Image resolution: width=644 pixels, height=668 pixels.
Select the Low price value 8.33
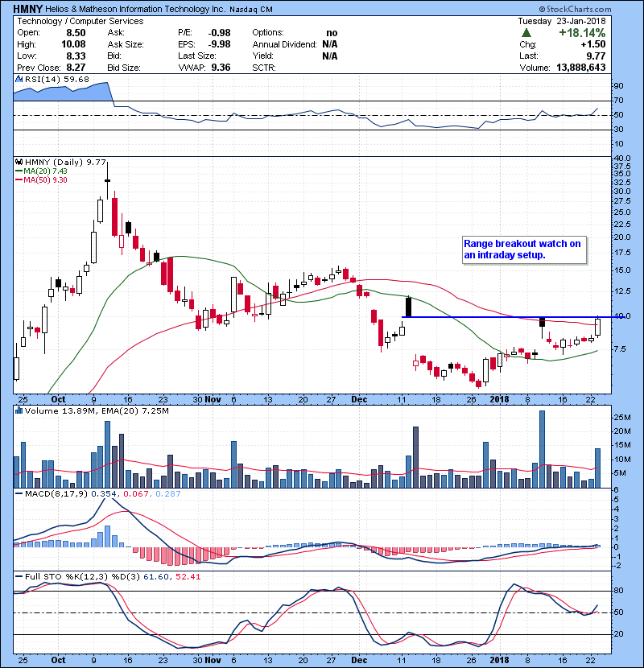click(x=76, y=56)
